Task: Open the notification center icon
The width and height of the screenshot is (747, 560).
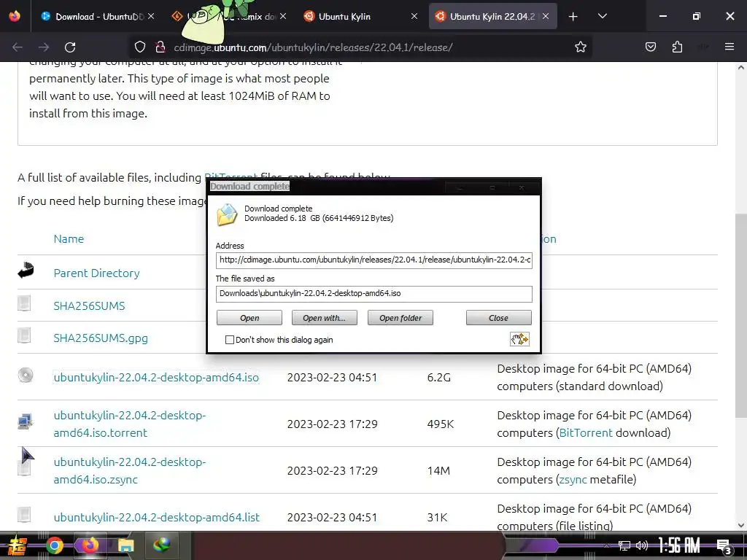Action: coord(724,547)
